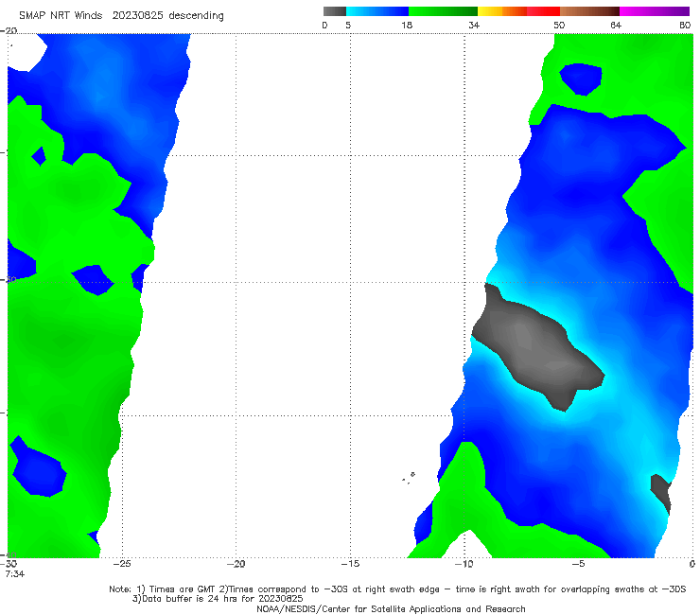Click the small gray patch near right edge
The width and height of the screenshot is (700, 615).
[x=660, y=494]
